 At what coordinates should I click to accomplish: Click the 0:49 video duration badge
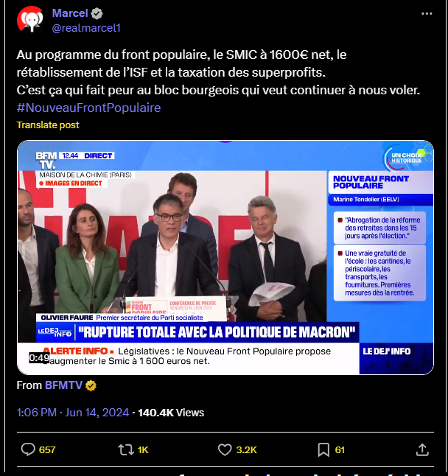[39, 358]
